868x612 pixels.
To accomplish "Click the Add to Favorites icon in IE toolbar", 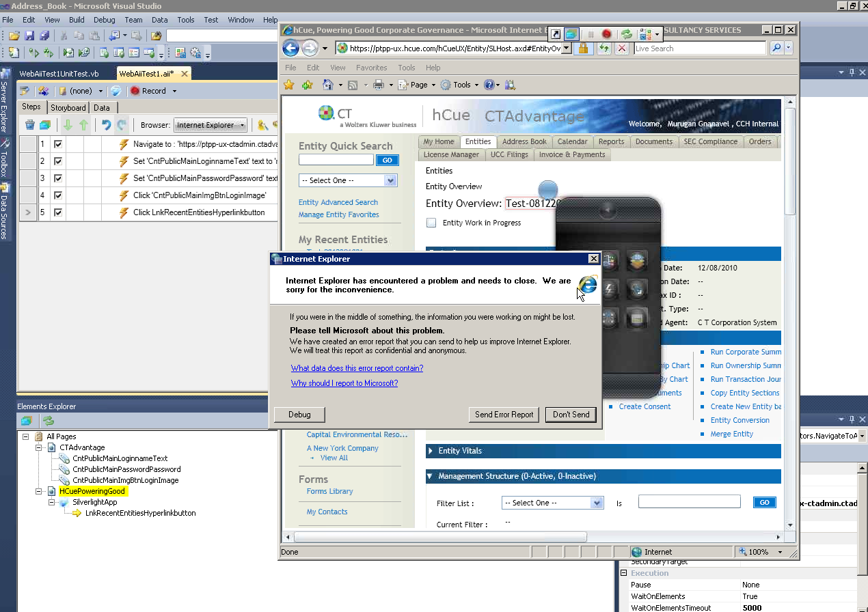I will (307, 85).
